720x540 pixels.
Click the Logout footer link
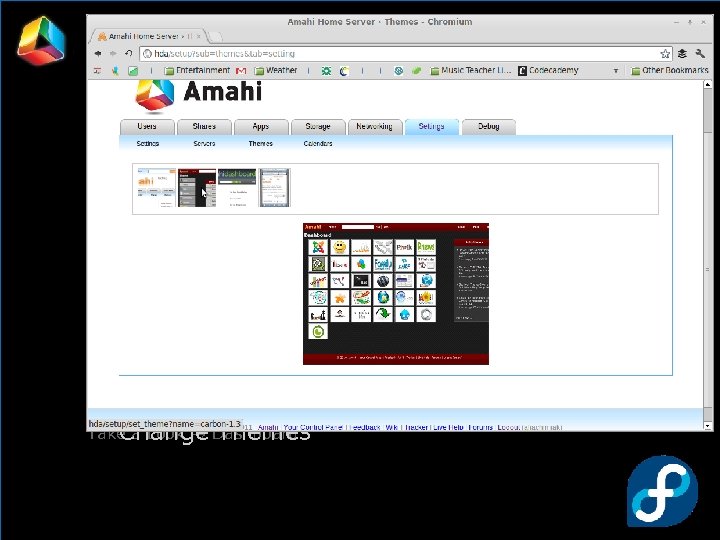click(508, 427)
